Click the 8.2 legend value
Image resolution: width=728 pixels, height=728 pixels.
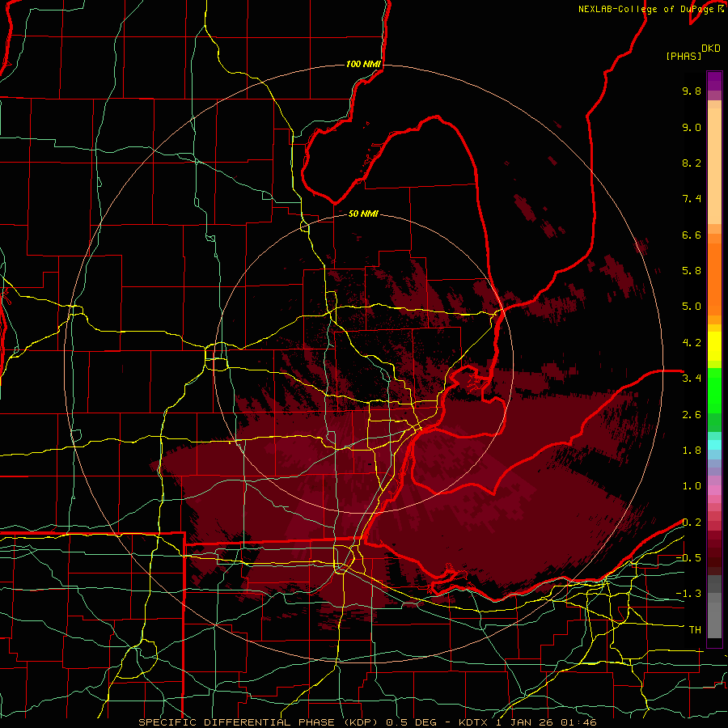tap(692, 163)
